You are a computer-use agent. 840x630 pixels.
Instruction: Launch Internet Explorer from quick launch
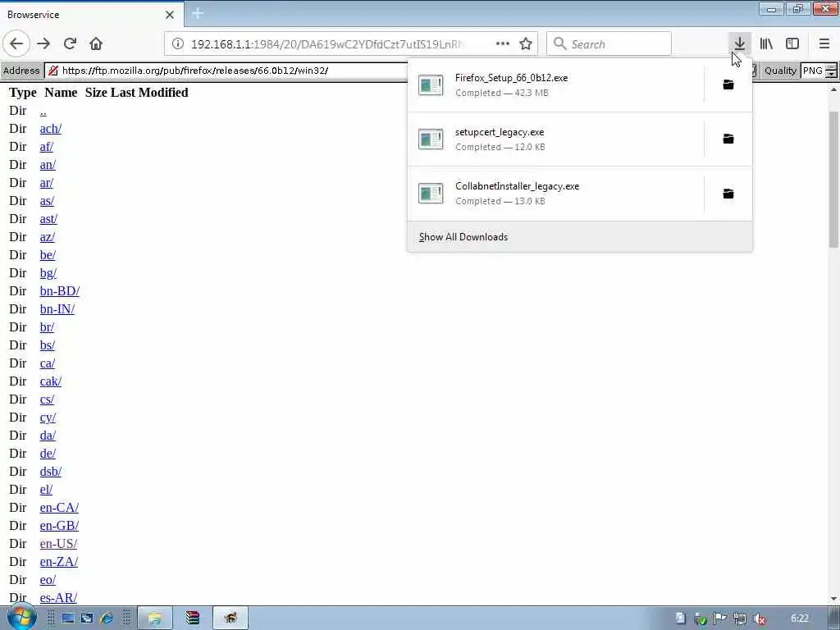106,619
